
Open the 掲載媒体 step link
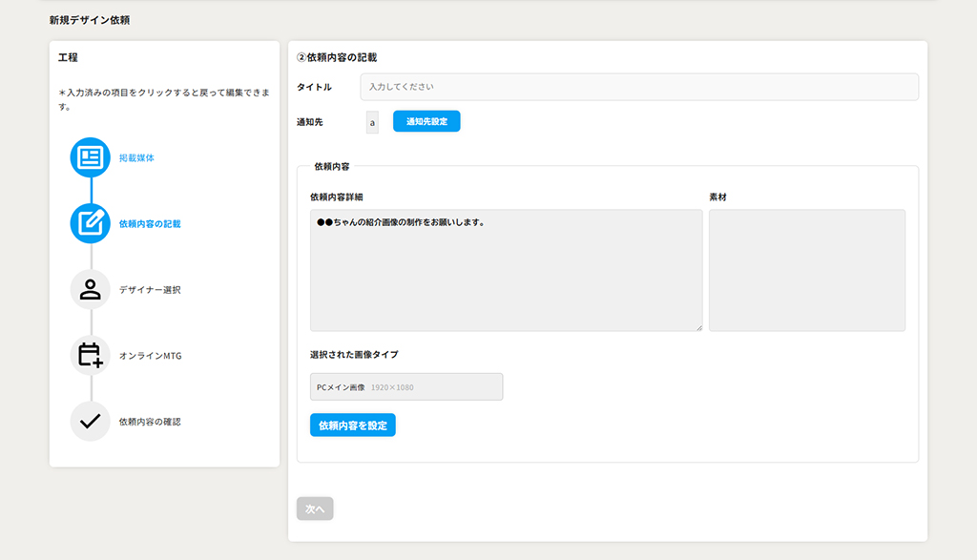pyautogui.click(x=136, y=158)
